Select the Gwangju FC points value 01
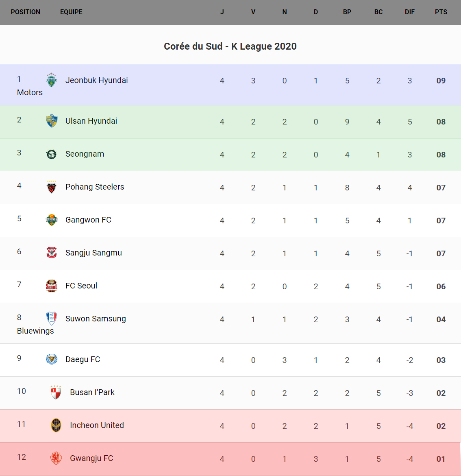461x476 pixels. coord(441,459)
